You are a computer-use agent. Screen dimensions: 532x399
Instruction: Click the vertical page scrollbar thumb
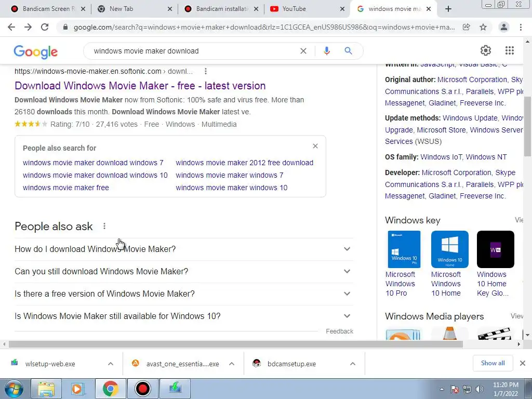527,126
